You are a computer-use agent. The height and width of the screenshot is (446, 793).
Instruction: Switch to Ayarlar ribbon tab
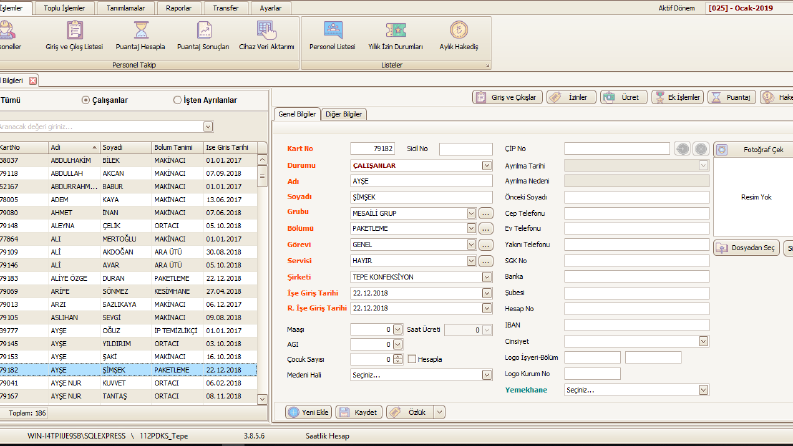click(x=271, y=8)
